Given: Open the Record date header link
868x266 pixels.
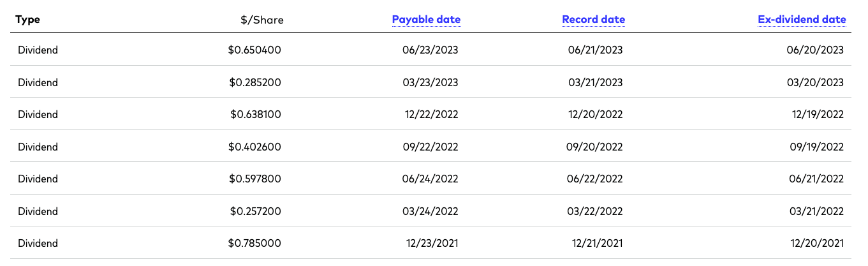Looking at the screenshot, I should click(594, 19).
